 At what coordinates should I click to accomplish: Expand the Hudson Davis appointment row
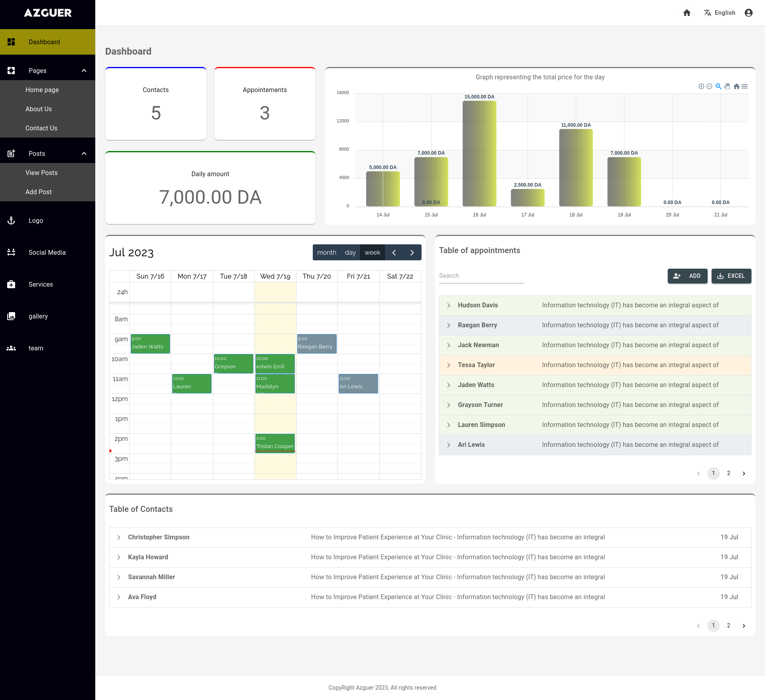[x=449, y=305]
